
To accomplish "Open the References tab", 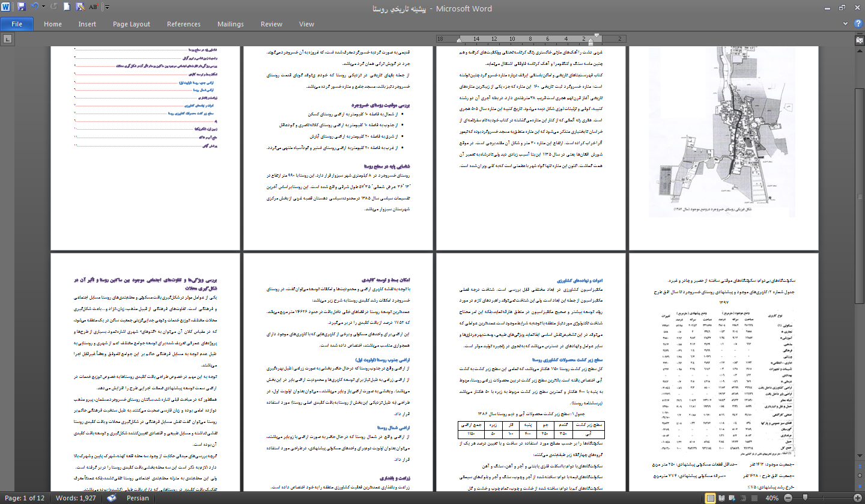I will click(x=184, y=24).
